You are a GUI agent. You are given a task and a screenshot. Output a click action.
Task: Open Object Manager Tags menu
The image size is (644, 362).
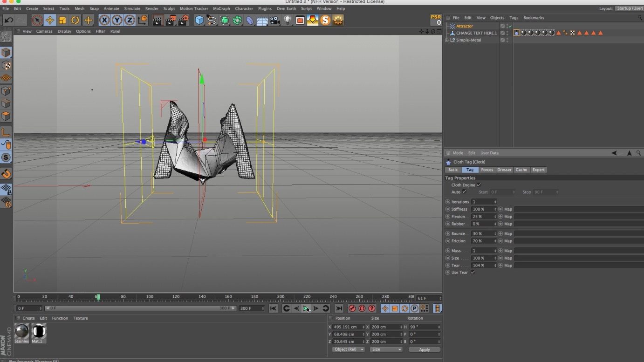[514, 18]
